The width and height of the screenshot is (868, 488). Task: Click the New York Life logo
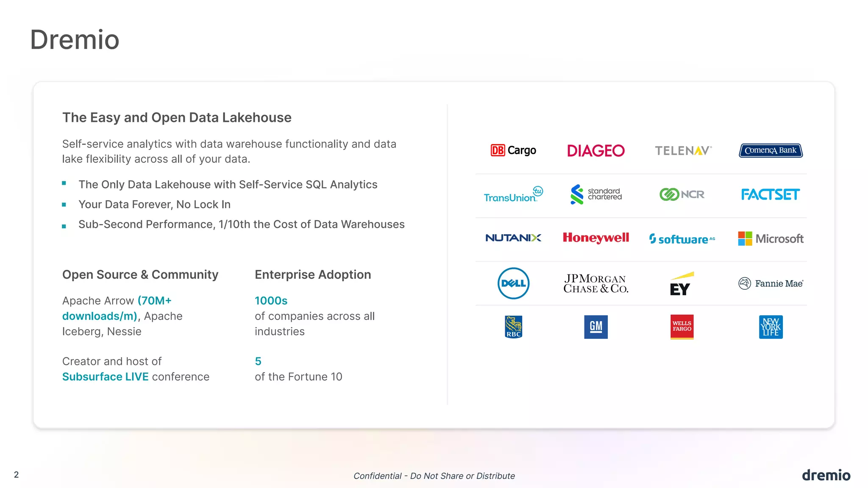click(771, 327)
